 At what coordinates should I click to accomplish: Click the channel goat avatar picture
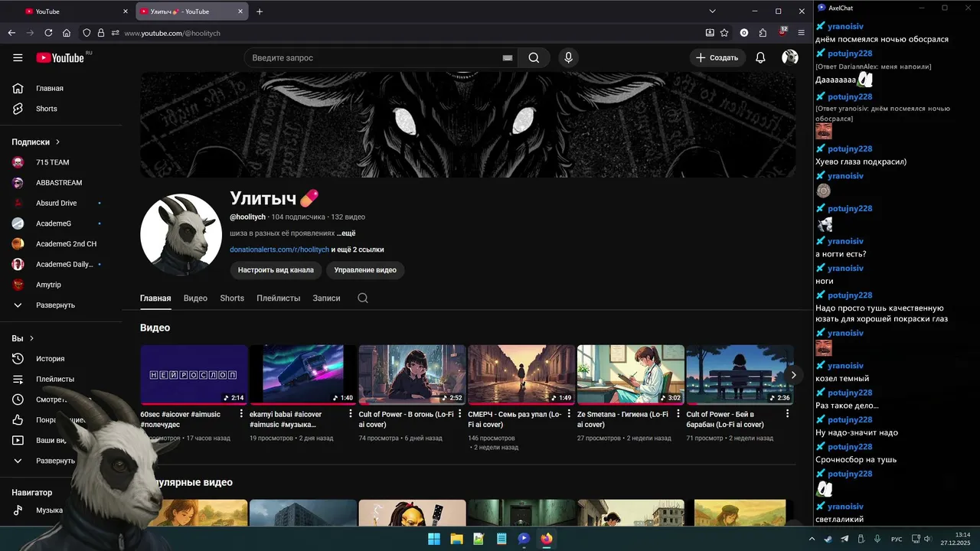point(181,234)
